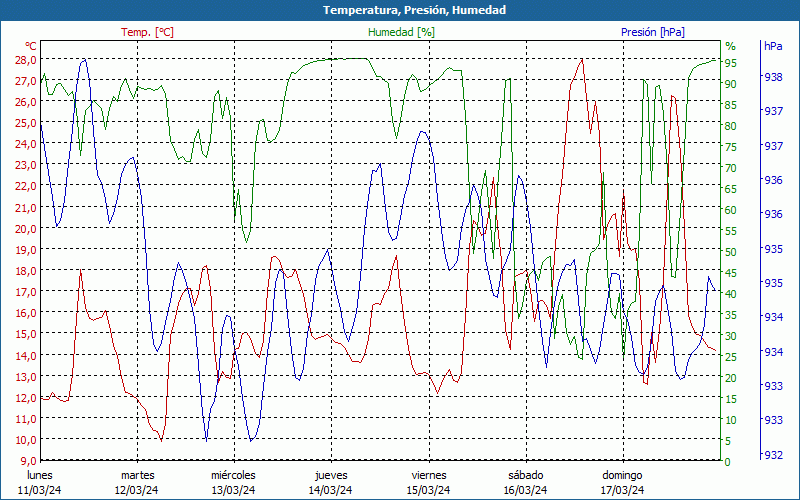The image size is (800, 500).
Task: Click 45 on the green humidity axis
Action: point(731,273)
